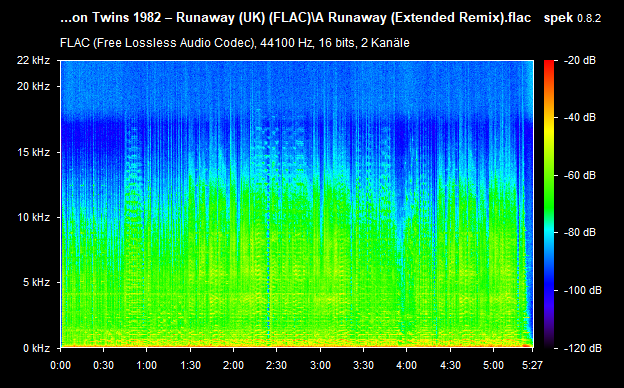
Task: Click the '4:00' time axis label
Action: pos(407,365)
